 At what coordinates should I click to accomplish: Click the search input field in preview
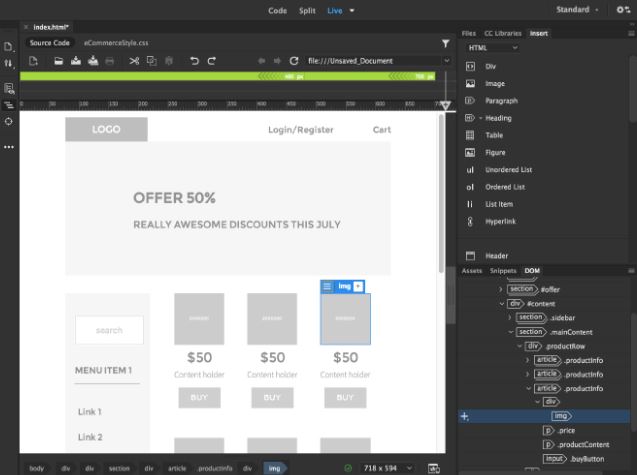pyautogui.click(x=109, y=330)
